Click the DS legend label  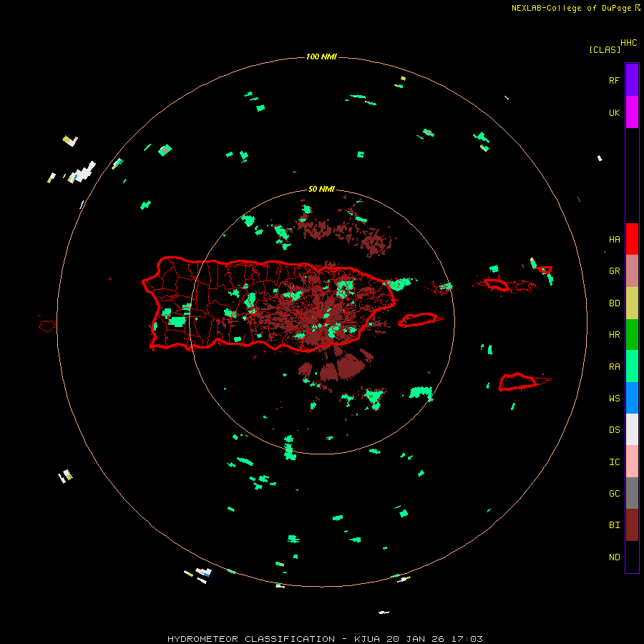coord(614,430)
